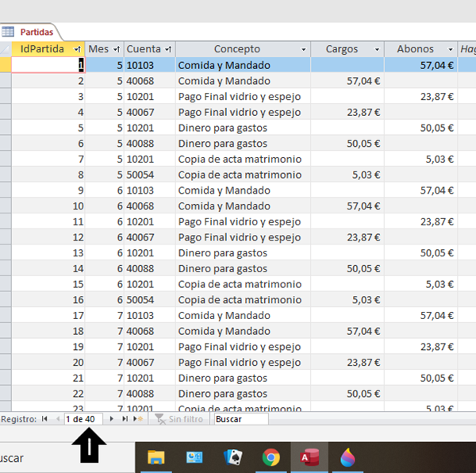Viewport: 476px width, 473px height.
Task: Select the Partidas table tab
Action: (x=30, y=32)
